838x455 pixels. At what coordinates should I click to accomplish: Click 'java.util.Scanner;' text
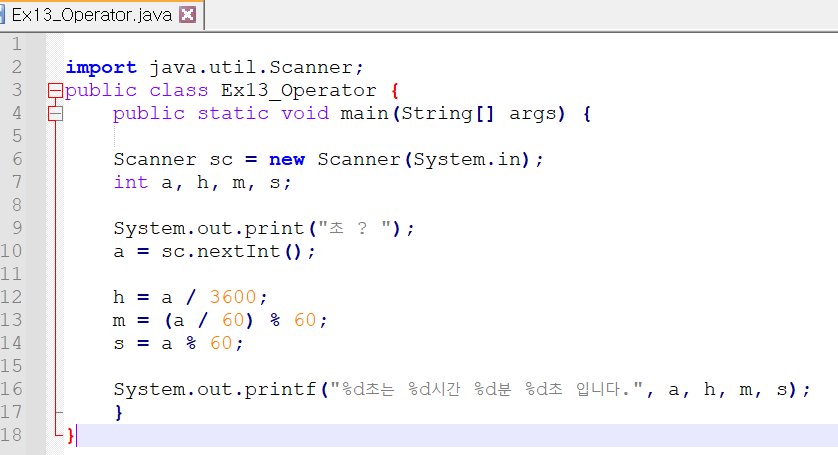point(257,67)
